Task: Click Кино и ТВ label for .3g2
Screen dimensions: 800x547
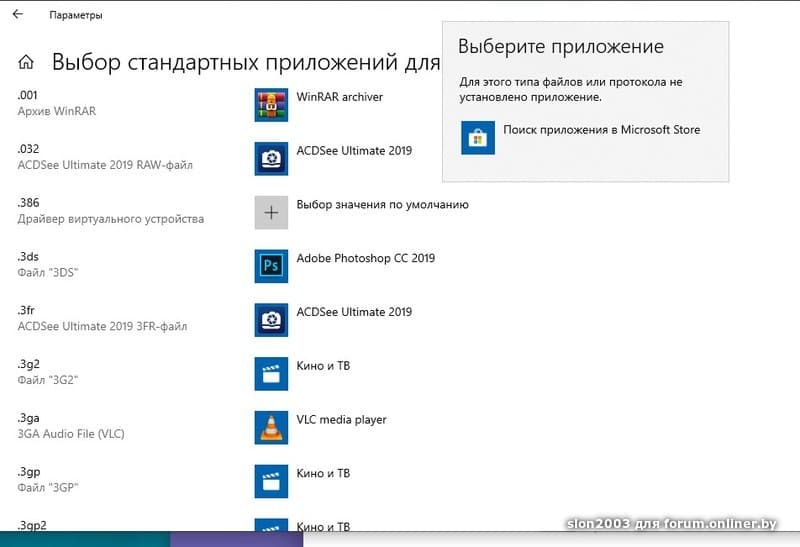Action: point(323,366)
